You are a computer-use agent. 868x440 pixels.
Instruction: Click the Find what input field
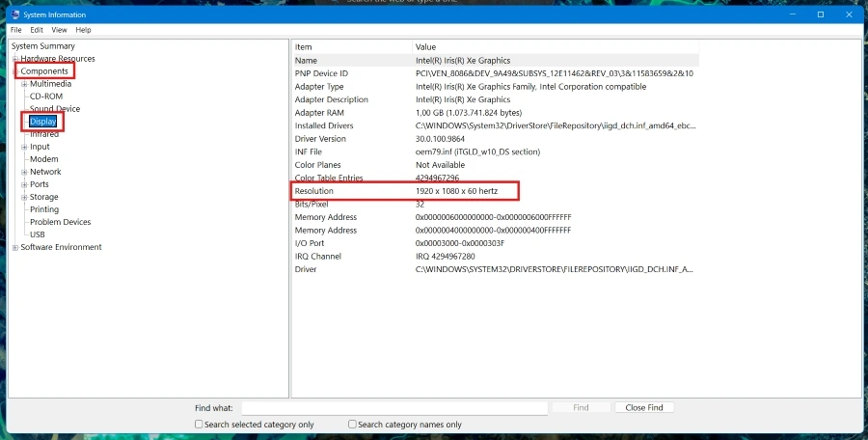pos(394,408)
